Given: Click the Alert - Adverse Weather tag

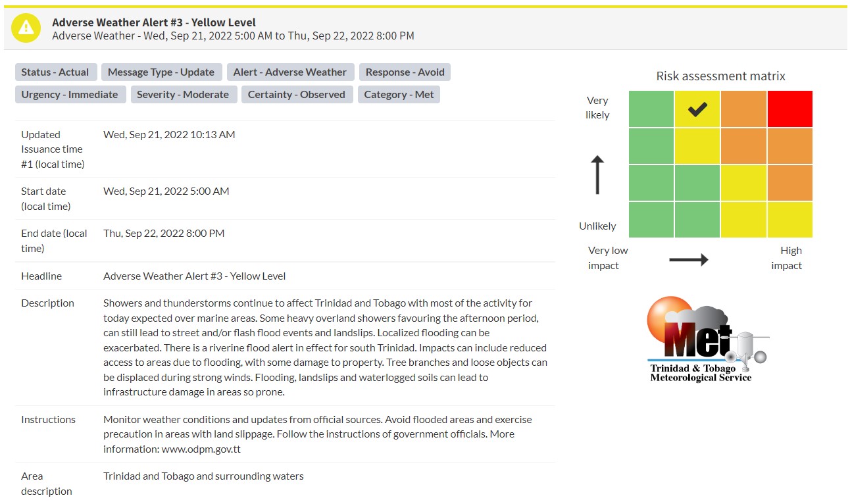Looking at the screenshot, I should click(x=290, y=72).
